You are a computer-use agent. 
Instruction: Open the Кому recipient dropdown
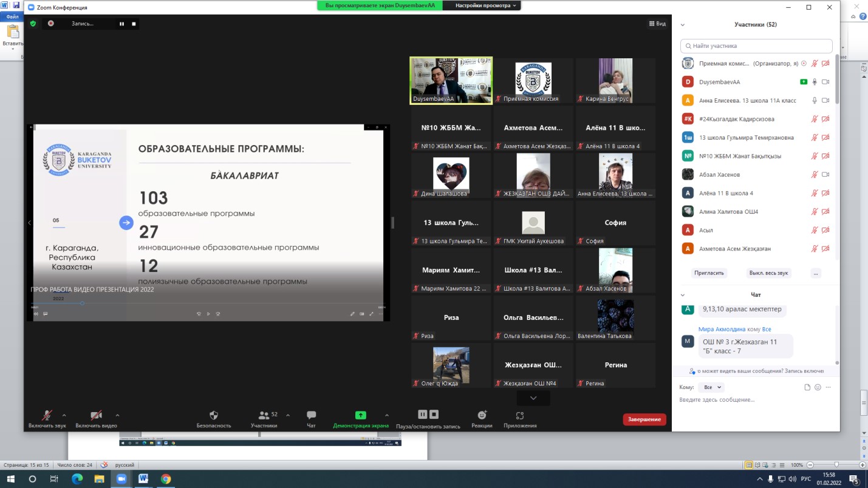pos(710,387)
